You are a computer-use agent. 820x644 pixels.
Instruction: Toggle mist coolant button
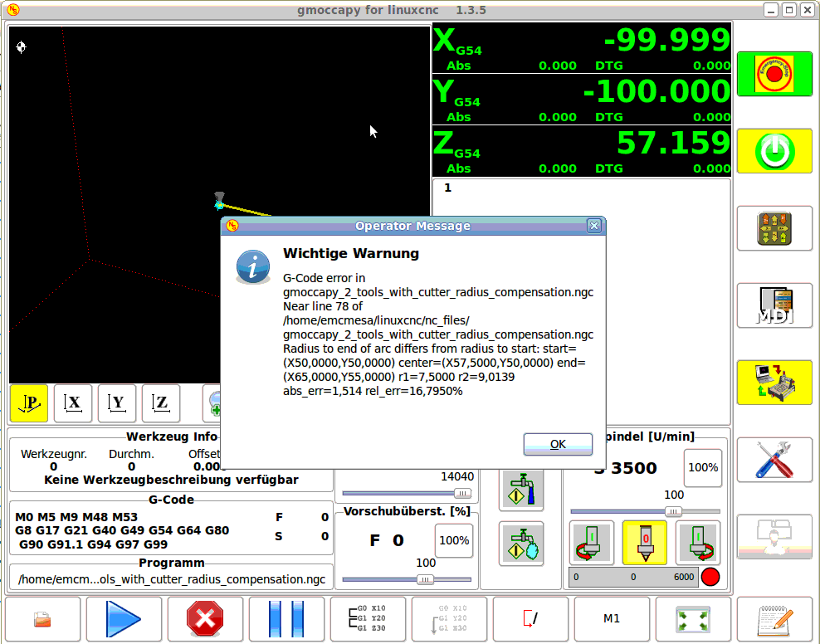pos(521,544)
